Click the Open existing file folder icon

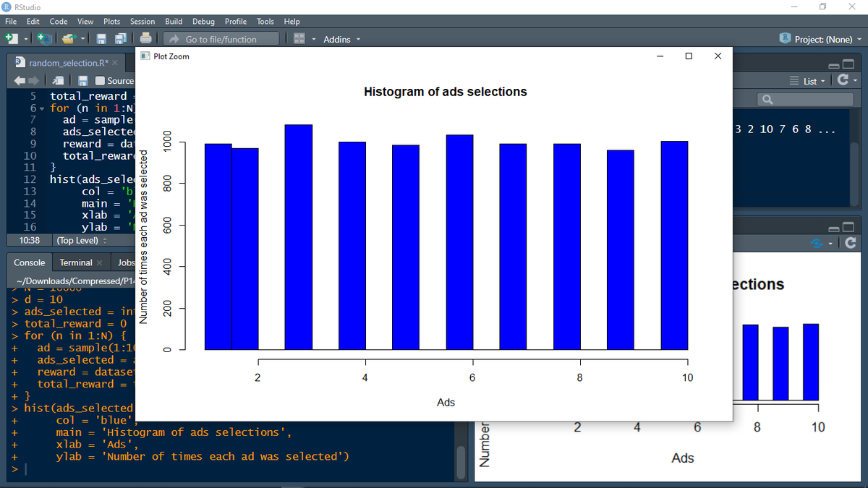69,38
